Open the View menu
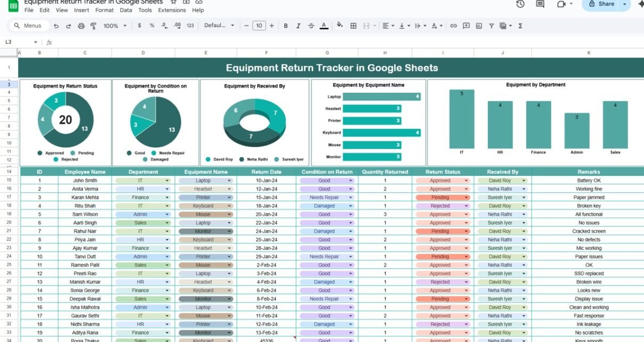This screenshot has height=342, width=644. [x=62, y=10]
